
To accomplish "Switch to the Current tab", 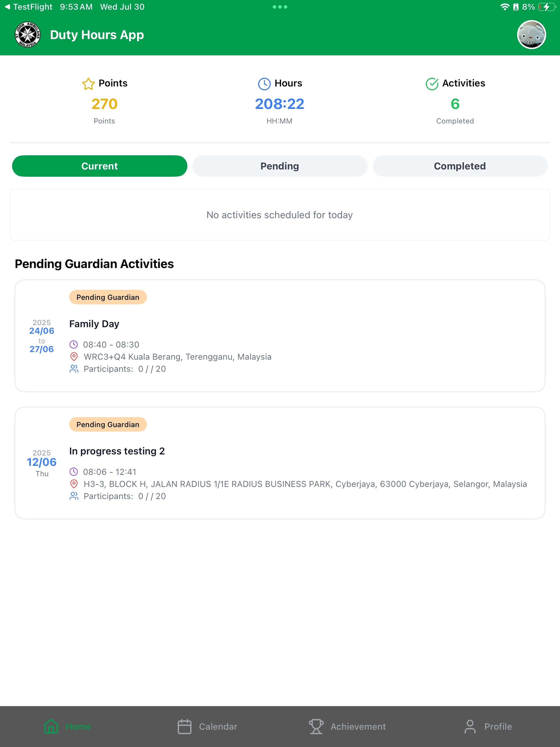I will (100, 166).
